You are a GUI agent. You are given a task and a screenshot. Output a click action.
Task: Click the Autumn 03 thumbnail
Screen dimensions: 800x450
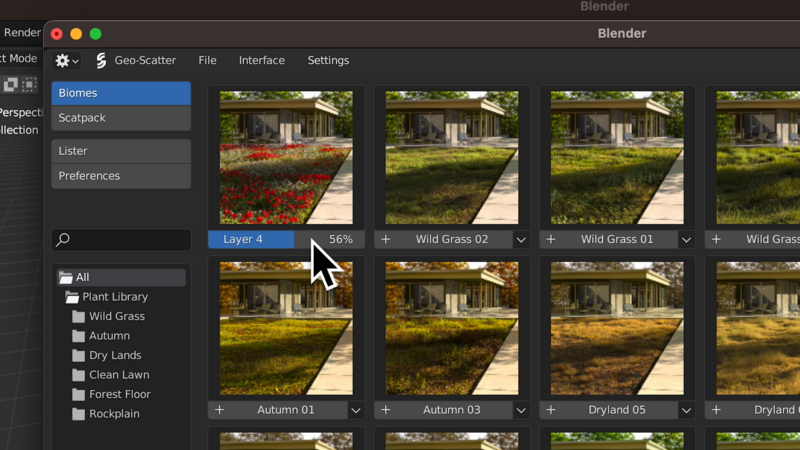coord(452,329)
